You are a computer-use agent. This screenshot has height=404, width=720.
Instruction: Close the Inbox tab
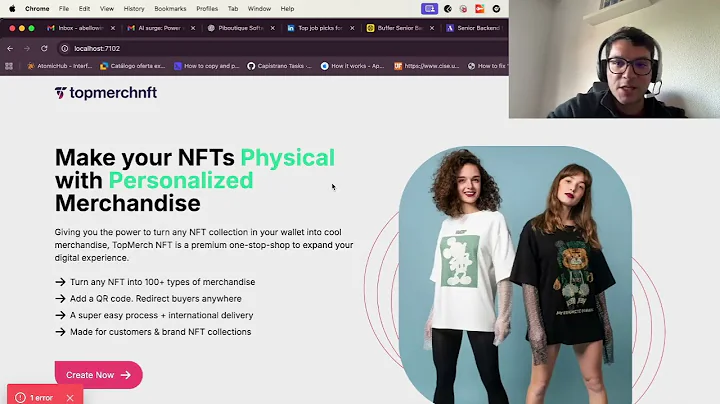point(113,28)
